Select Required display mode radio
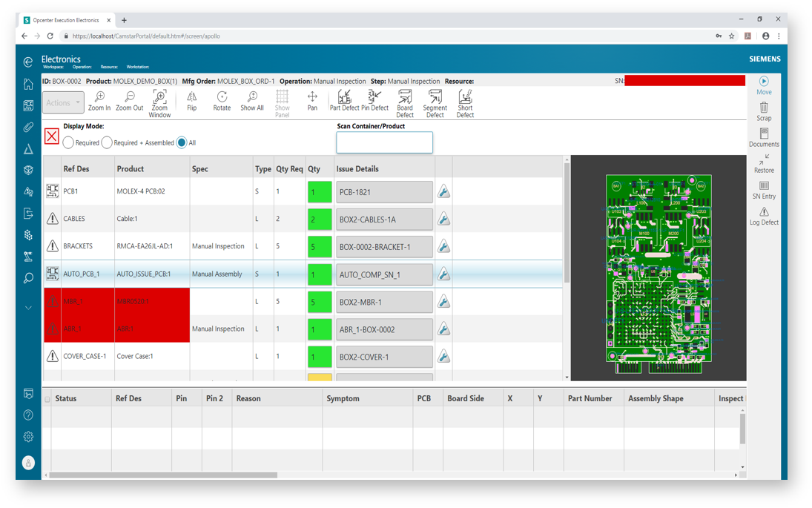This screenshot has height=508, width=812. 68,143
